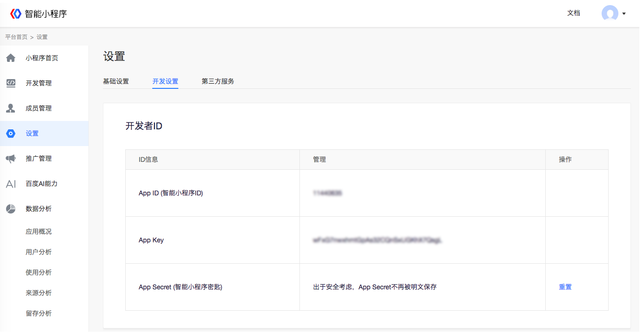Click the person icon for 成员管理

tap(11, 108)
